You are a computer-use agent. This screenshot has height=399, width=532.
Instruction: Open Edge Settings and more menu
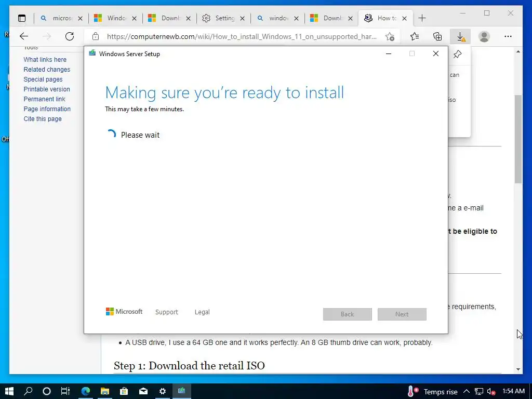click(508, 36)
